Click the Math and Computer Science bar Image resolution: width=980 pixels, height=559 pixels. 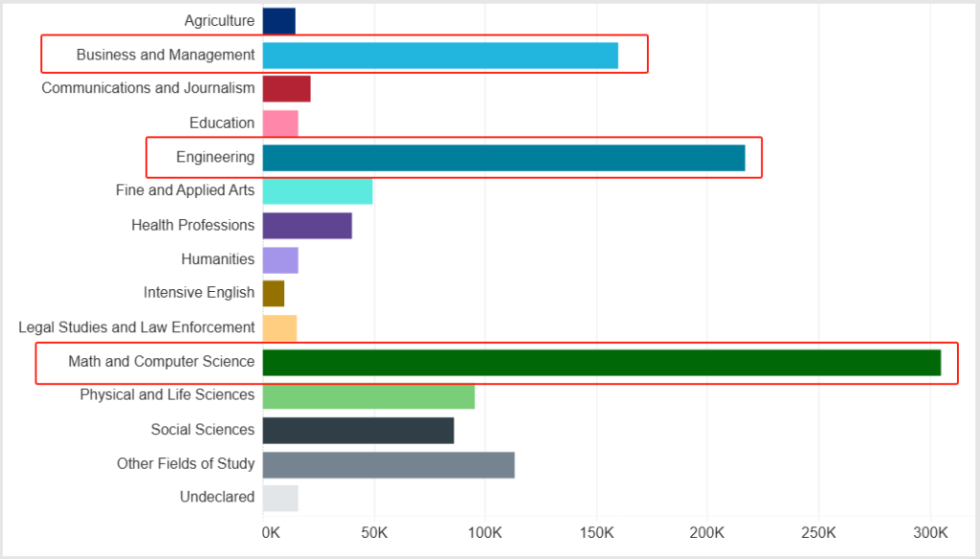tap(601, 363)
